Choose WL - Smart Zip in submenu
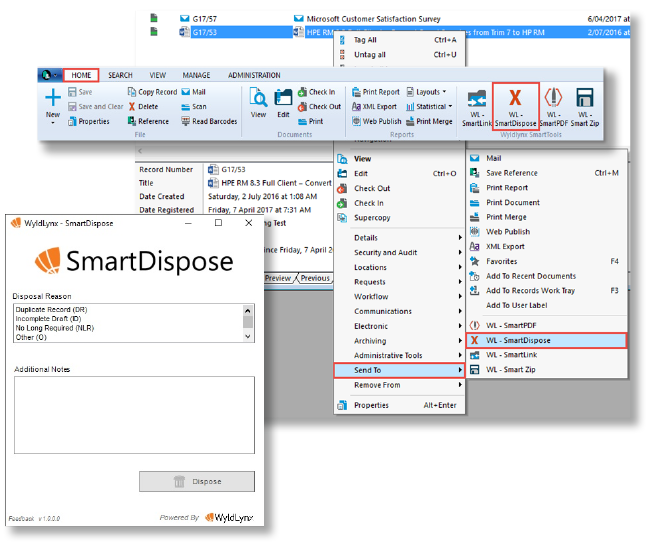The width and height of the screenshot is (650, 550). 547,369
